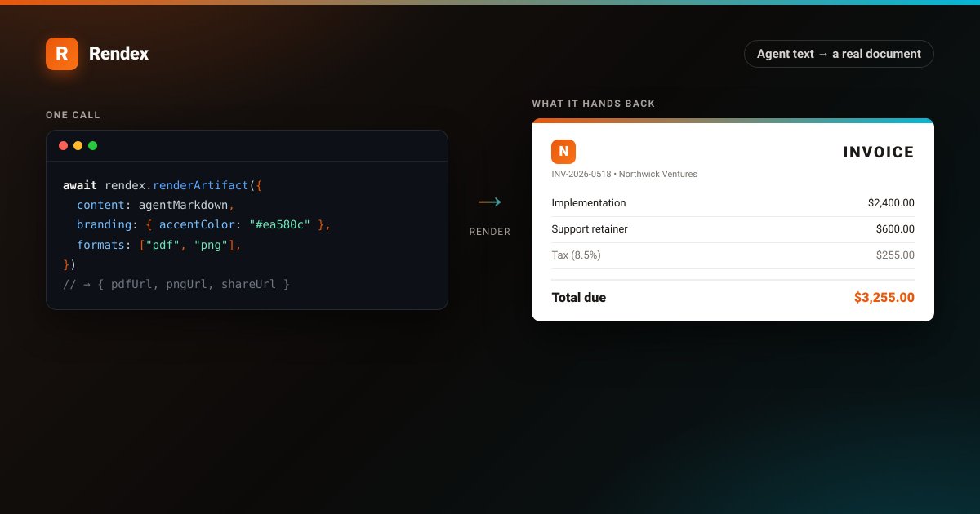Click the 'RENDER' label
Image resolution: width=980 pixels, height=514 pixels.
[490, 232]
